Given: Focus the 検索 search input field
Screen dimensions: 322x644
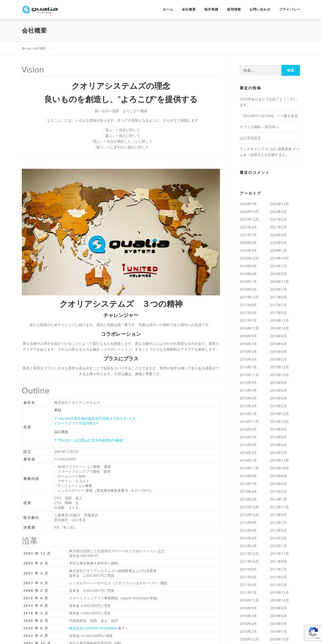Looking at the screenshot, I should point(260,70).
